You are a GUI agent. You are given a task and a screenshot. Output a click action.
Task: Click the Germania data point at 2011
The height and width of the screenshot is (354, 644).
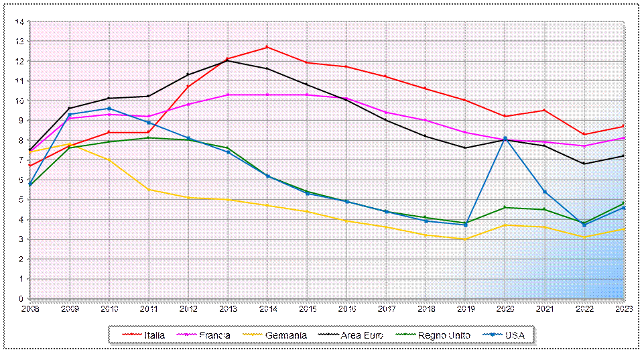tap(148, 189)
